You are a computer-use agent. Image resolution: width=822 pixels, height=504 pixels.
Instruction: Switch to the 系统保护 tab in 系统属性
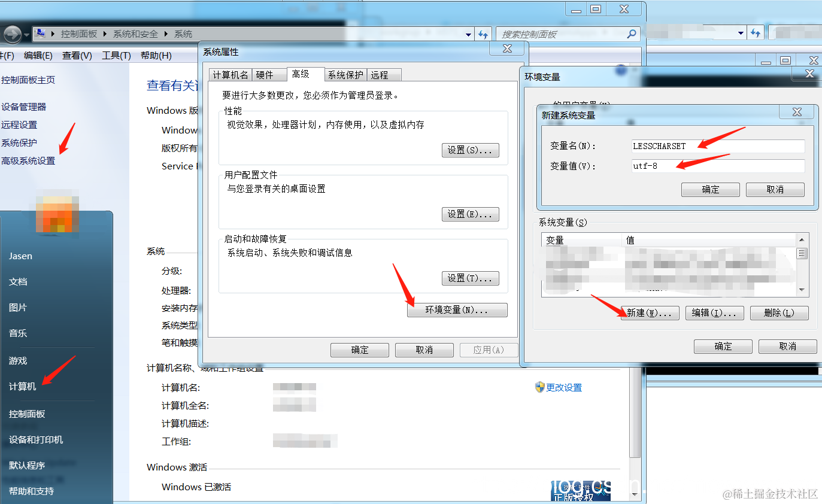point(345,74)
